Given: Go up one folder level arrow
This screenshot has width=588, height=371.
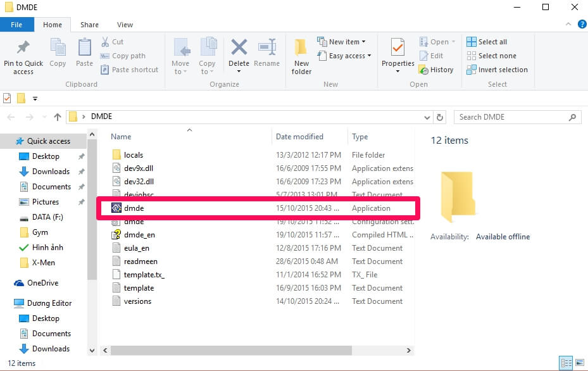Looking at the screenshot, I should (58, 117).
